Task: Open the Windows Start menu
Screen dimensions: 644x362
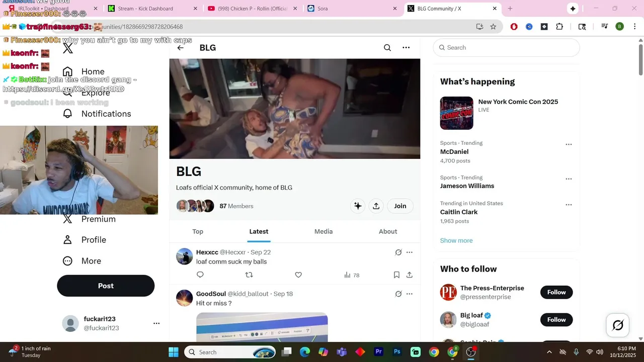Action: pos(174,352)
